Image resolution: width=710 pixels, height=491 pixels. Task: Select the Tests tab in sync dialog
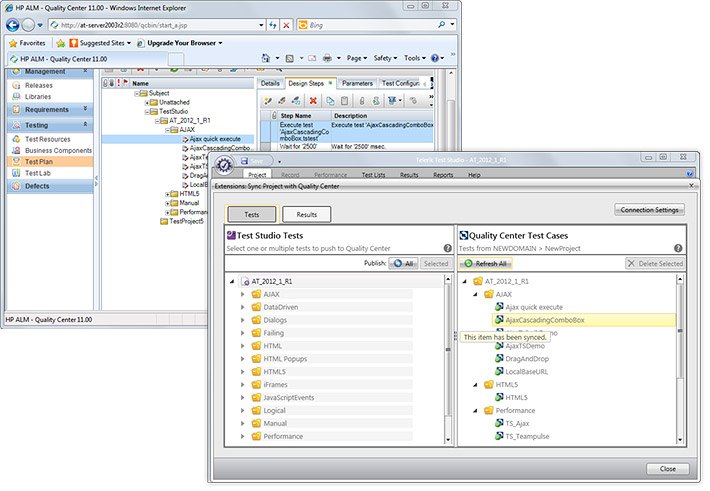tap(252, 214)
